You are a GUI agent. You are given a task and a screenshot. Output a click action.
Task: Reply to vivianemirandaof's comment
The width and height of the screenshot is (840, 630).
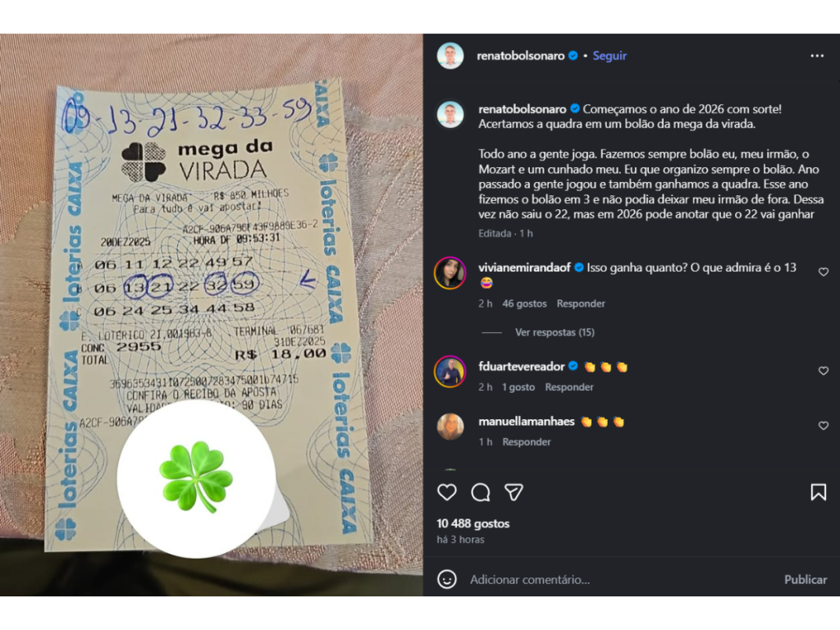point(581,304)
